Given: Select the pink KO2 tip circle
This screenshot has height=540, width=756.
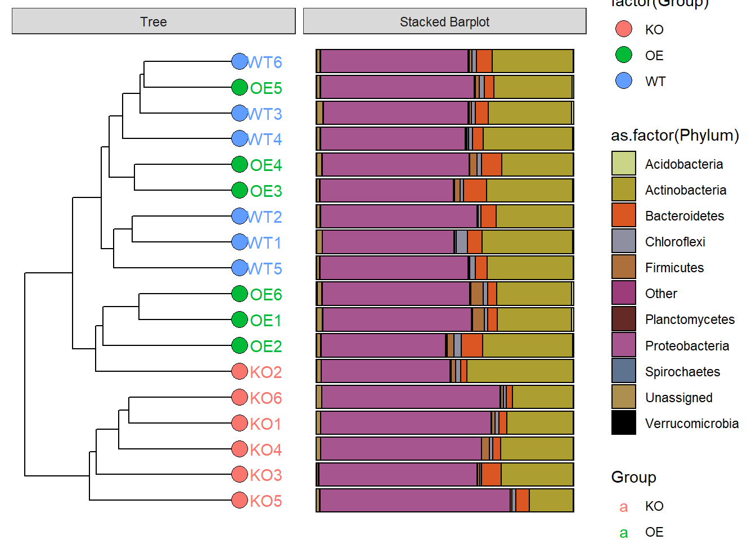Looking at the screenshot, I should [238, 371].
